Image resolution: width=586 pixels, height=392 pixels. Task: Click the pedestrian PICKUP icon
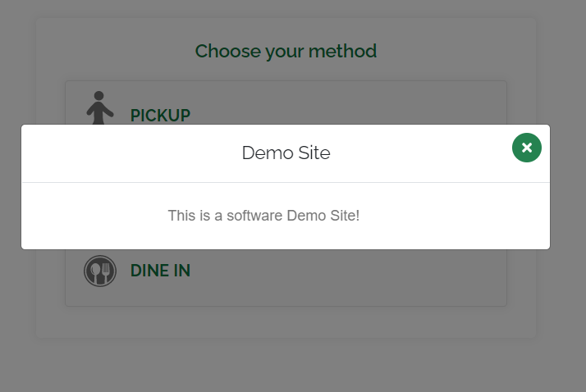click(x=100, y=107)
